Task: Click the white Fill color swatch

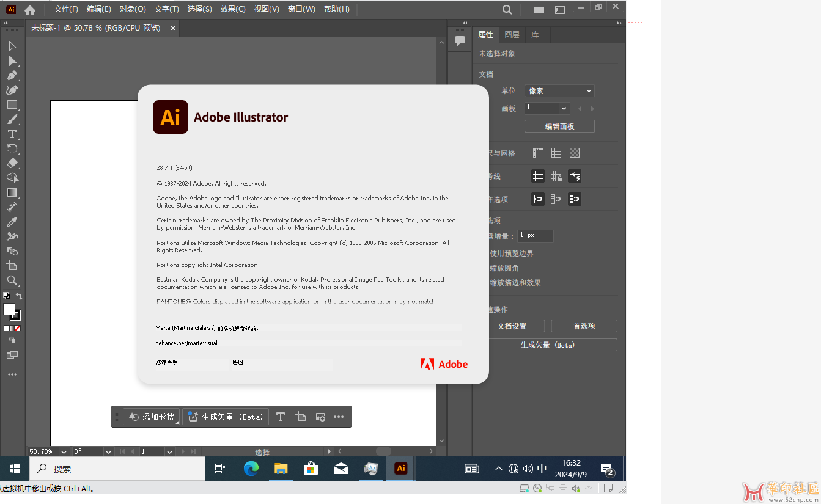Action: 9,309
